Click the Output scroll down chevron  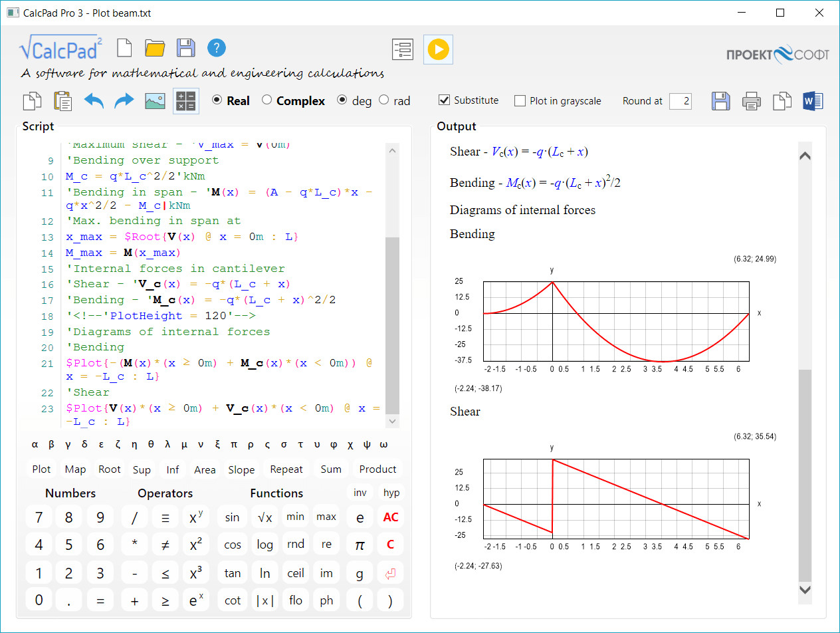tap(805, 590)
